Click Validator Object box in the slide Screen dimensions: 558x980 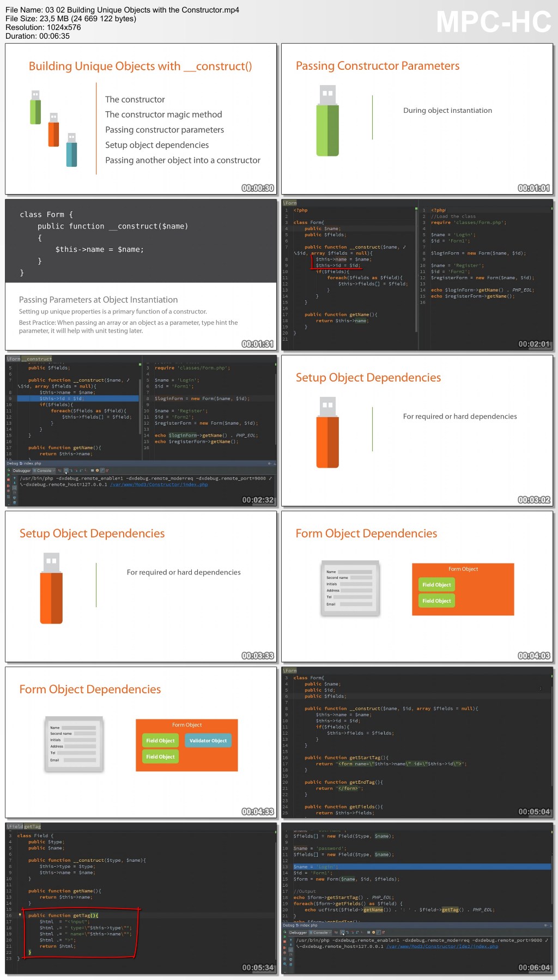pyautogui.click(x=208, y=740)
